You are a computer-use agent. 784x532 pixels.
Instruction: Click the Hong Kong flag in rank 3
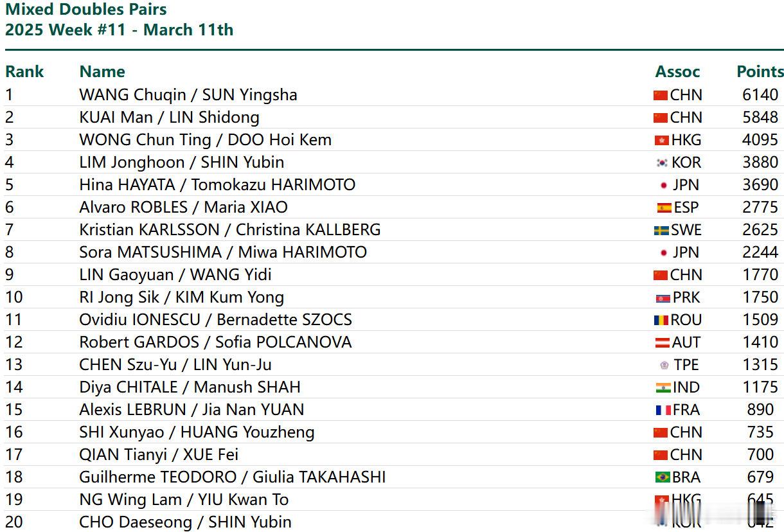661,140
